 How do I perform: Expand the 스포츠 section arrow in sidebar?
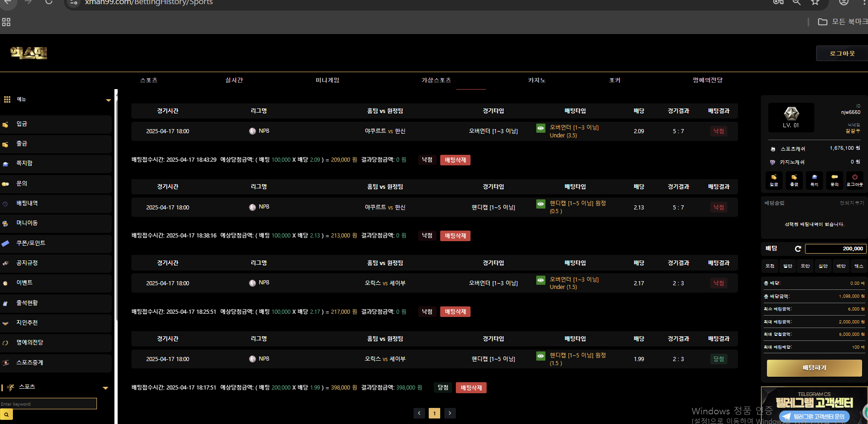click(x=105, y=388)
